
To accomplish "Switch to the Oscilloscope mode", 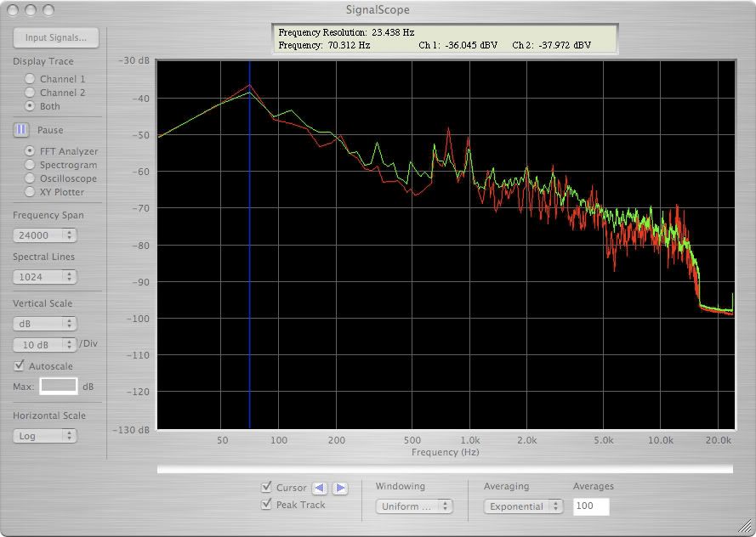I will tap(31, 178).
